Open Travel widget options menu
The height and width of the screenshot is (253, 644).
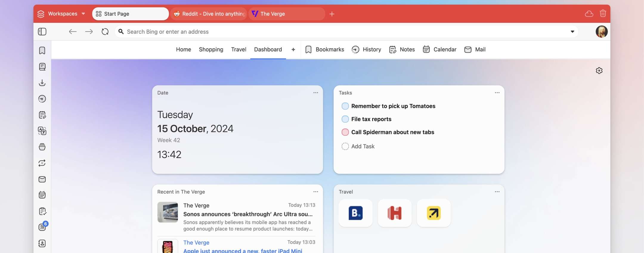click(x=497, y=192)
